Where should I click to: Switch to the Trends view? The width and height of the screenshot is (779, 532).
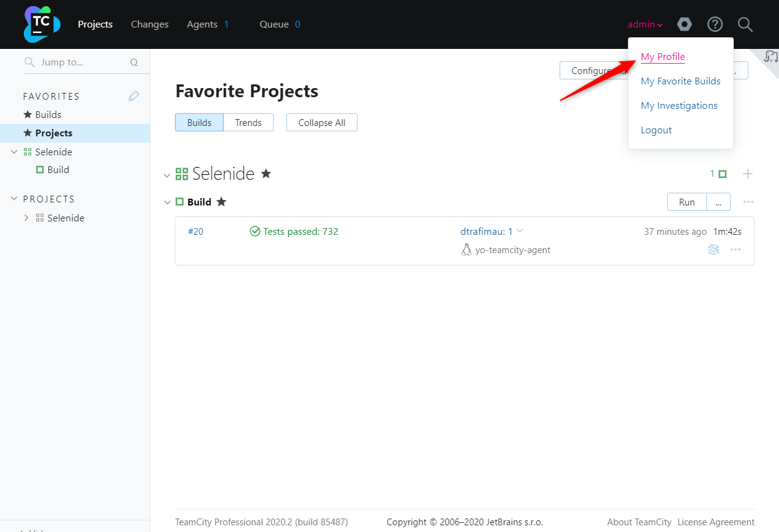tap(248, 122)
